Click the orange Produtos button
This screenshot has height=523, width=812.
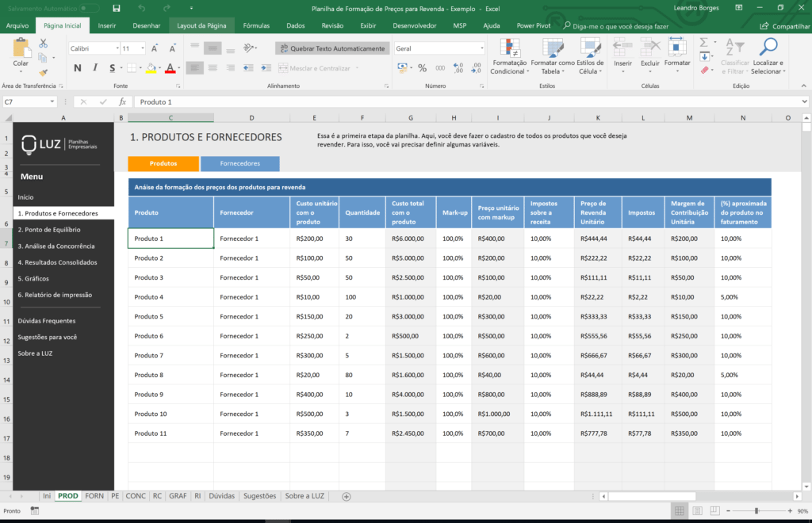pos(163,163)
